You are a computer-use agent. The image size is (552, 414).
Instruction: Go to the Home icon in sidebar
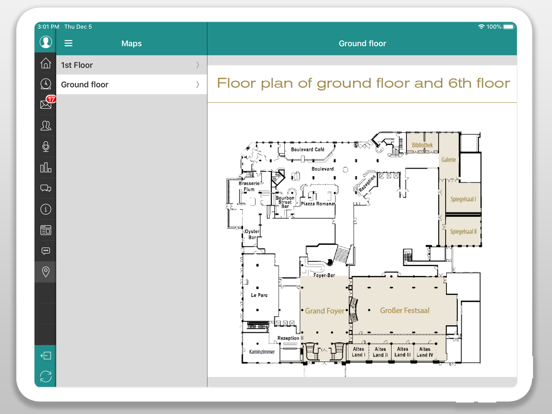click(x=45, y=63)
